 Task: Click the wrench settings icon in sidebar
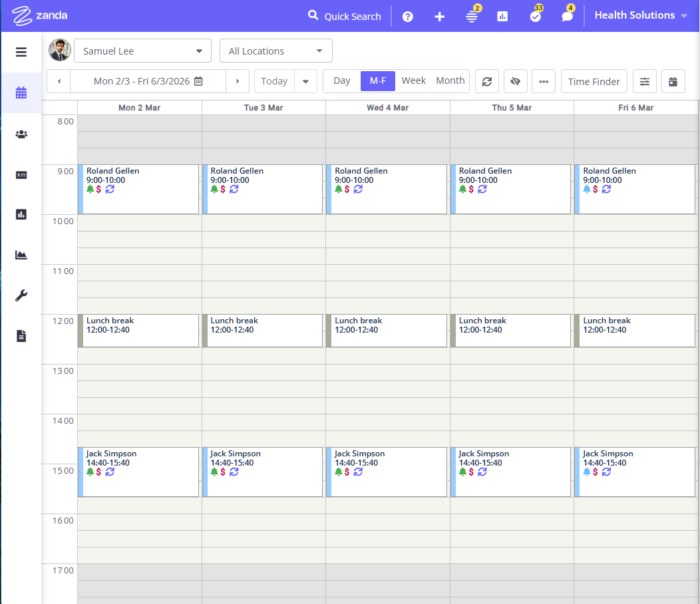21,295
